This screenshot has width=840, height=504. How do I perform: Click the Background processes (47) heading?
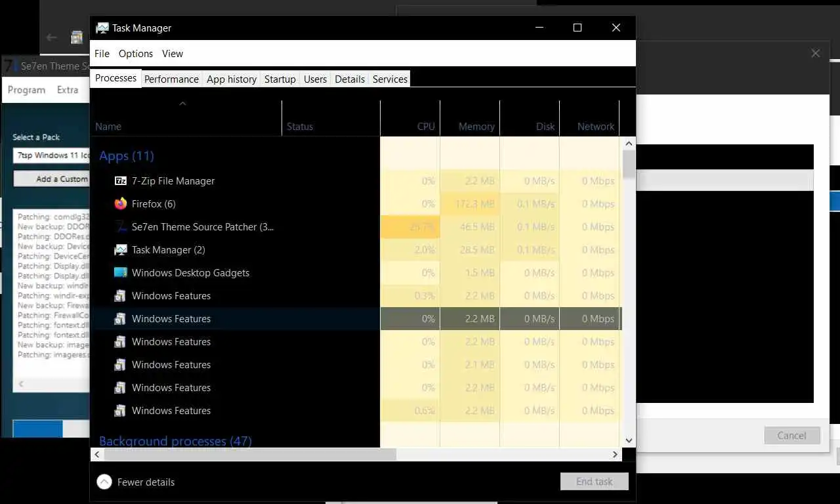[x=175, y=441]
